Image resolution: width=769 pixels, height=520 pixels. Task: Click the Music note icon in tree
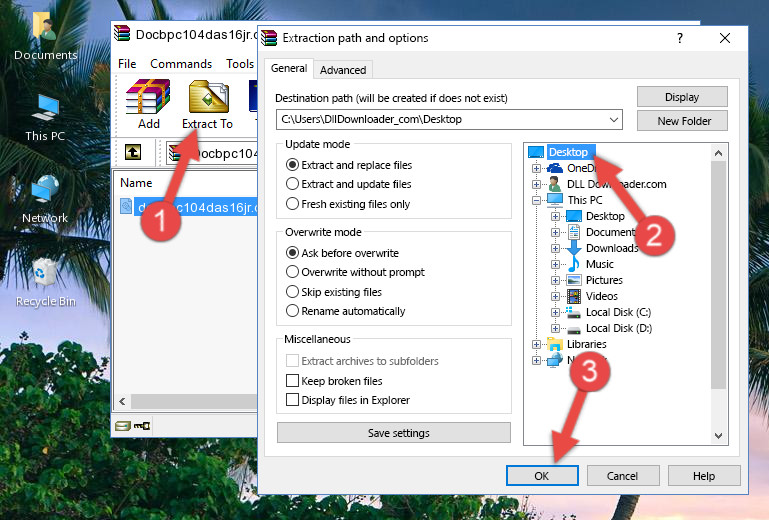click(x=574, y=264)
